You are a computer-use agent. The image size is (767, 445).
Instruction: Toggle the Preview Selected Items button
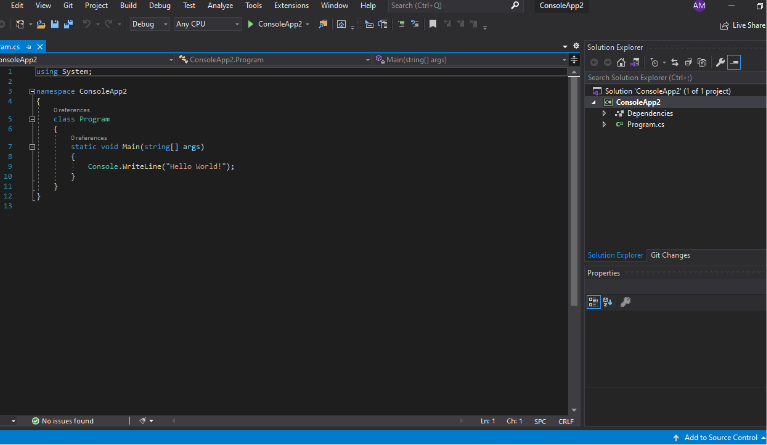[x=734, y=62]
